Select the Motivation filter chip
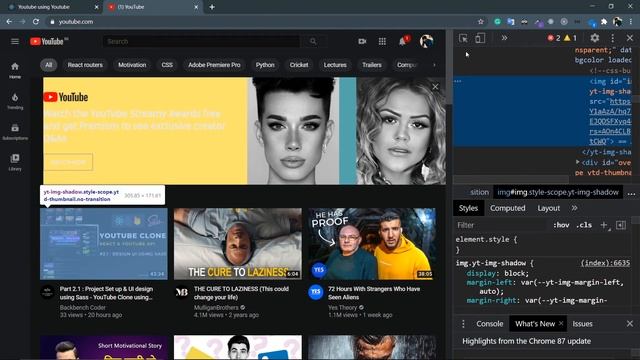The height and width of the screenshot is (360, 640). (132, 65)
